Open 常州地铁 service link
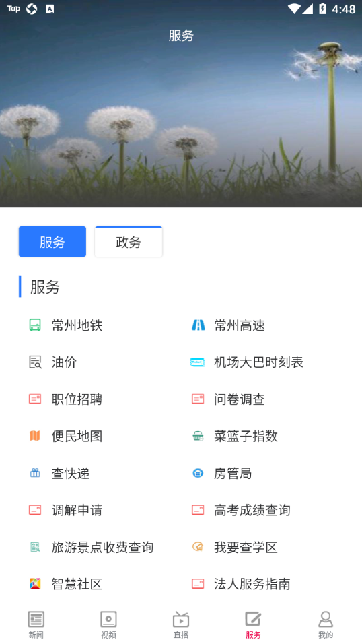This screenshot has height=644, width=362. pos(77,325)
